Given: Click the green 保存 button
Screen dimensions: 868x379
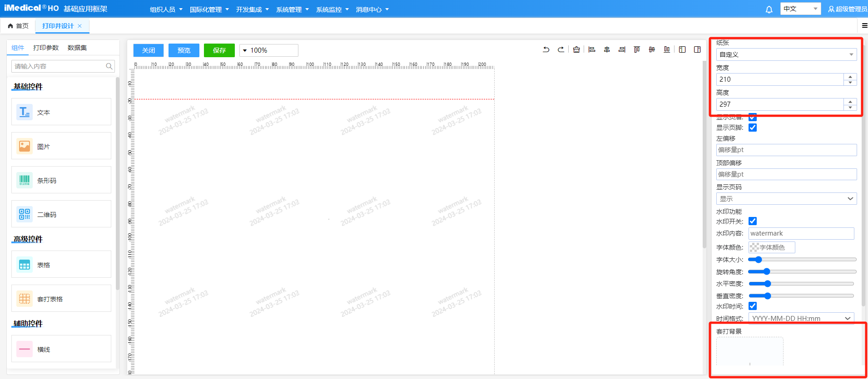Looking at the screenshot, I should (219, 50).
